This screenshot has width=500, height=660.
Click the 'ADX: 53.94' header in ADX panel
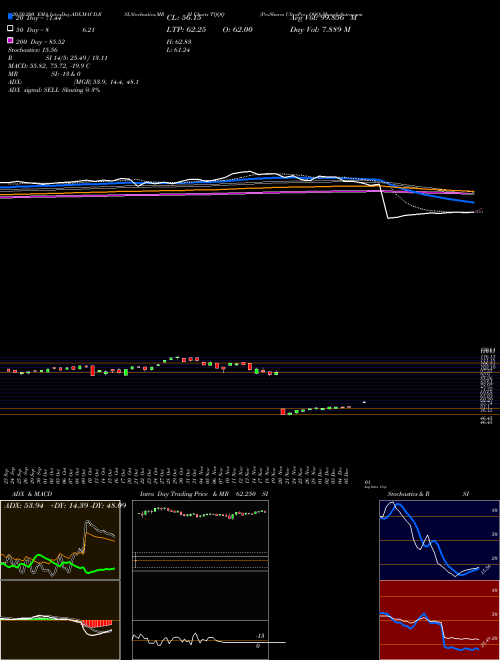[x=24, y=505]
